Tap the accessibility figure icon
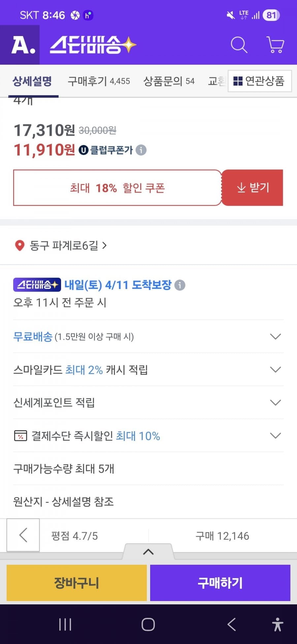The height and width of the screenshot is (644, 297). click(278, 625)
